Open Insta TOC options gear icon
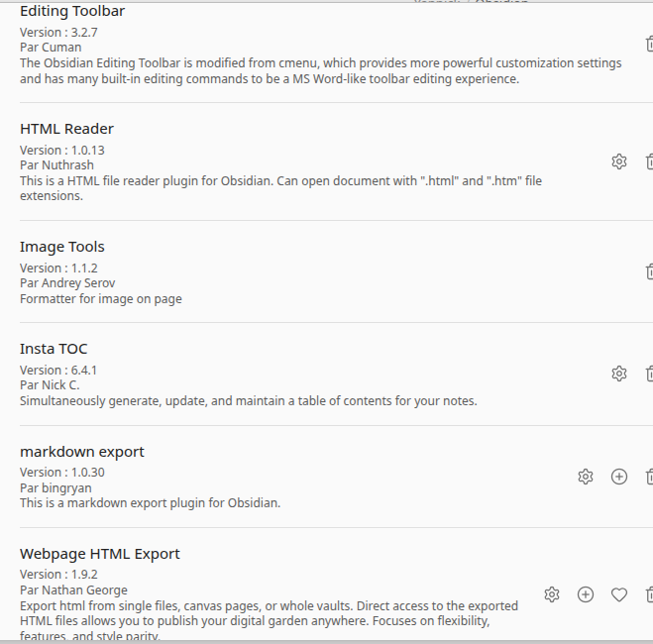 619,374
